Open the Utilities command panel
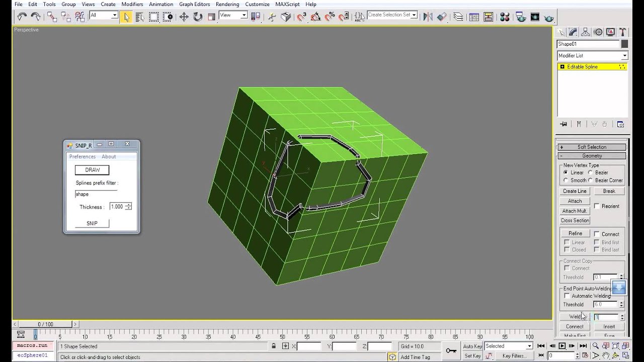 pyautogui.click(x=623, y=32)
